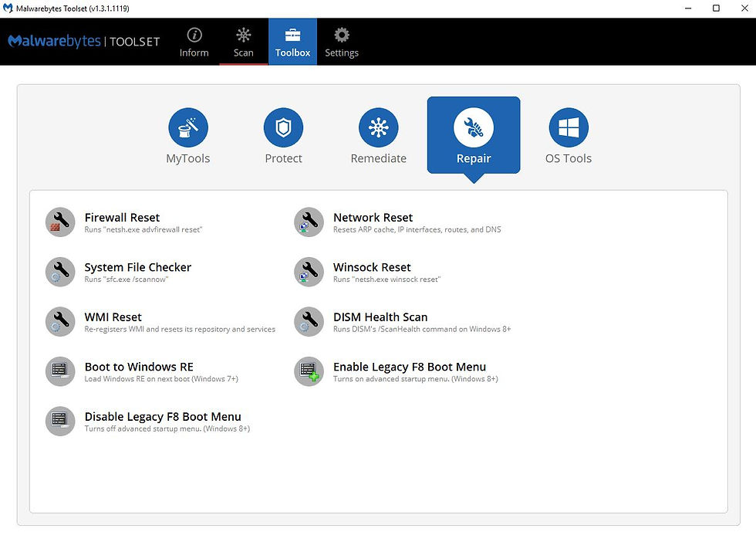The image size is (756, 542).
Task: Run System File Checker via its title
Action: [x=138, y=267]
